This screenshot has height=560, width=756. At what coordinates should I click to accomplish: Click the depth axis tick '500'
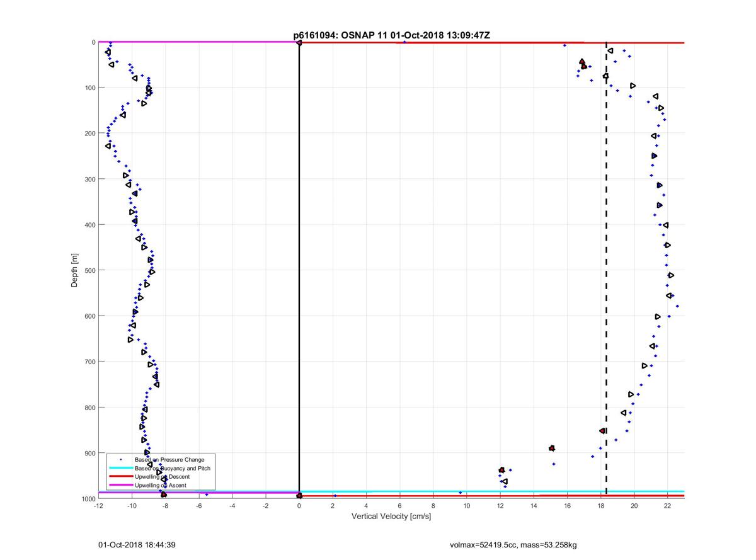tap(89, 270)
